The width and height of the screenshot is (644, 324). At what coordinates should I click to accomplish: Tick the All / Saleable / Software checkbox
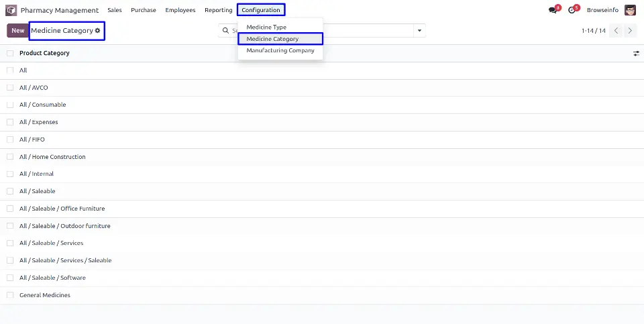(x=10, y=278)
